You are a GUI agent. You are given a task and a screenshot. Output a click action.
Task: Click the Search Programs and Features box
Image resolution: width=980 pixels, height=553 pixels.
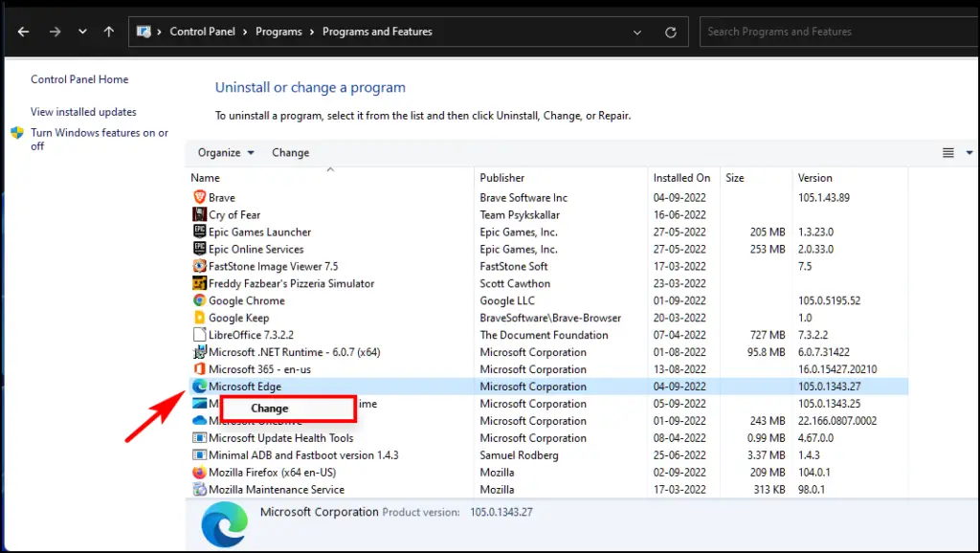(839, 32)
